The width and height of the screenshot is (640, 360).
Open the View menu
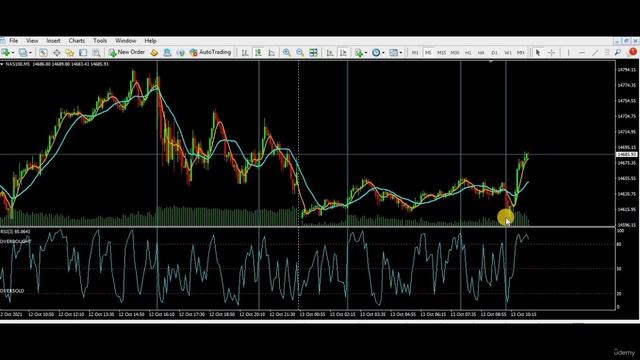tap(32, 41)
